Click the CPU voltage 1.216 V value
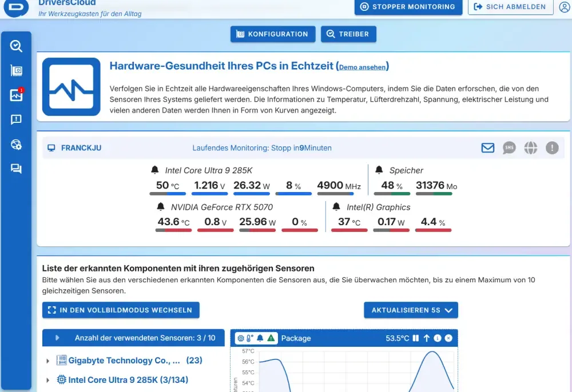 coord(210,186)
